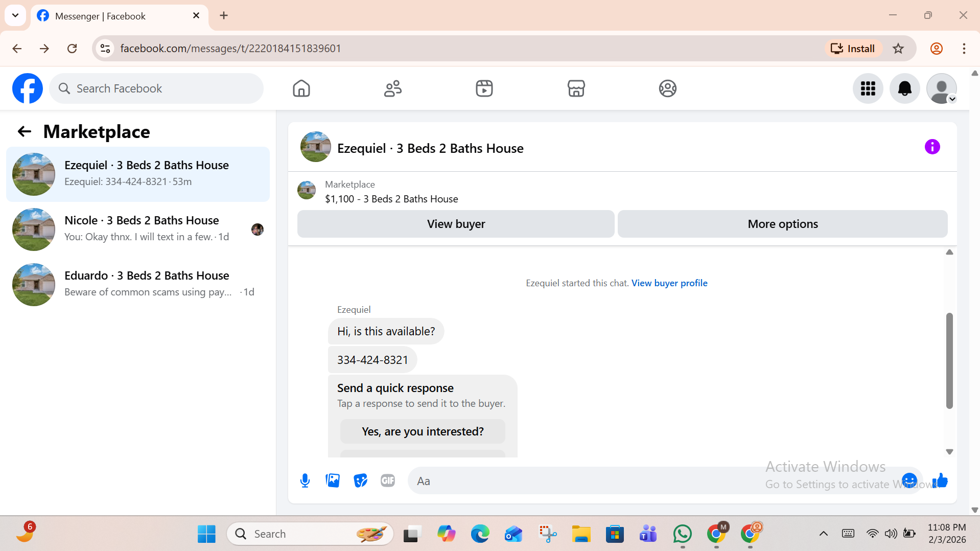Send a thumbs-up like
980x551 pixels.
[940, 480]
